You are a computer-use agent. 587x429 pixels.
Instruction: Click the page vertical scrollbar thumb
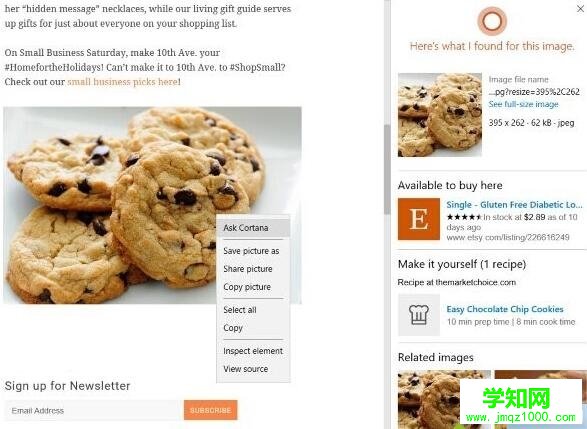coord(387,170)
